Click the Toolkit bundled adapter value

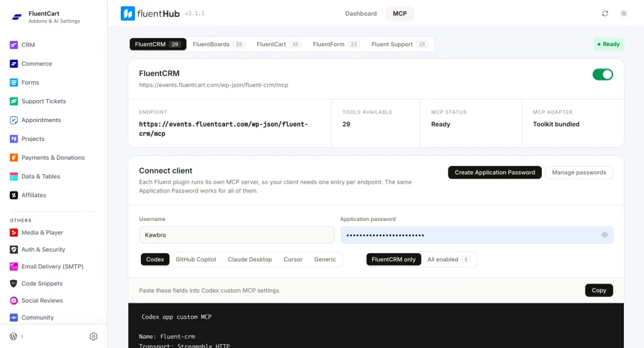[x=556, y=124]
